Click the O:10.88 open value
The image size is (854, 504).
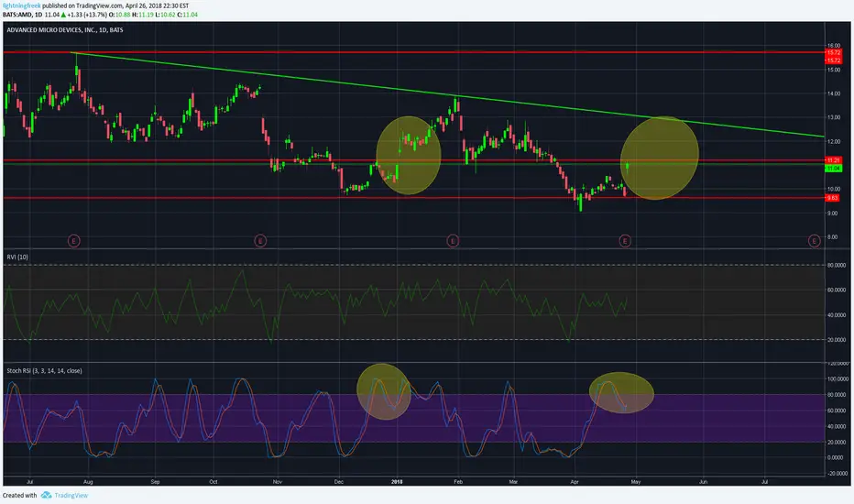click(120, 15)
